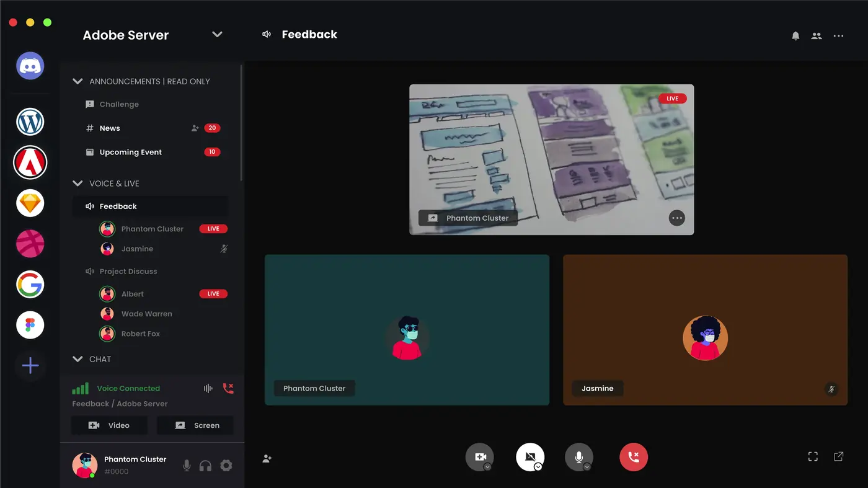Open Phantom Cluster live stream thumbnail
868x488 pixels.
point(552,159)
